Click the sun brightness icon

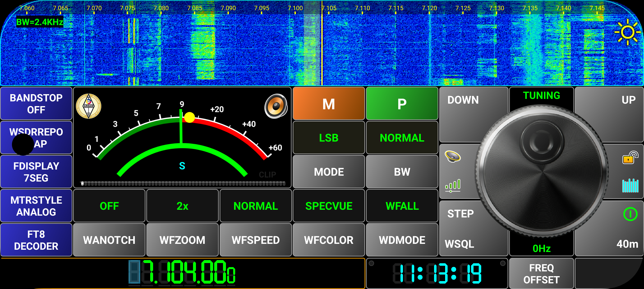pos(627,32)
